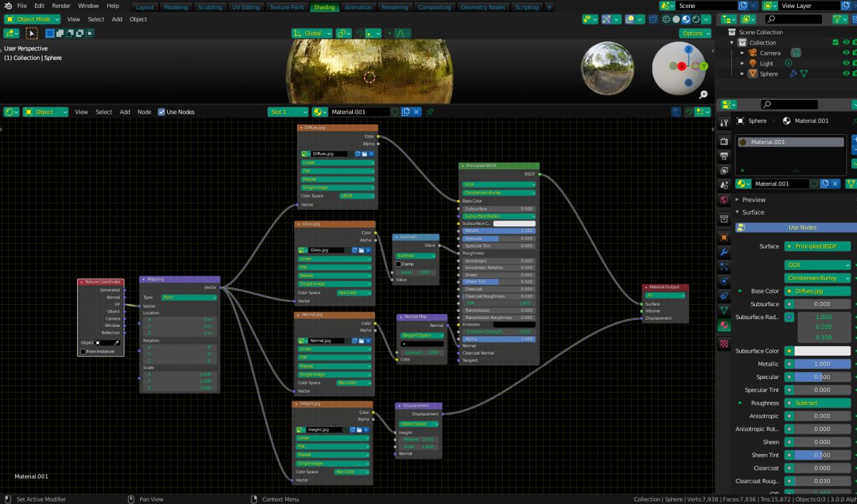
Task: Click zoom magnifier icon in viewport
Action: (703, 94)
